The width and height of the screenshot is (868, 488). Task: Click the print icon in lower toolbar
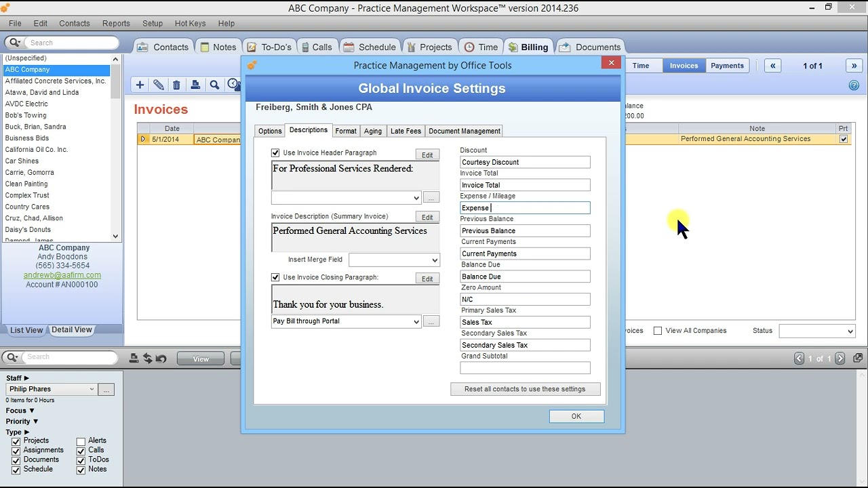(134, 359)
